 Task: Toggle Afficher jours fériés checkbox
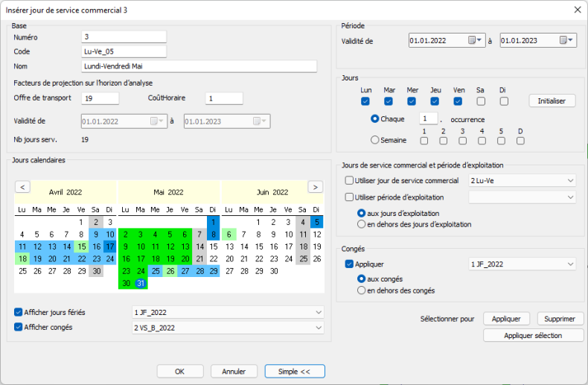(19, 312)
